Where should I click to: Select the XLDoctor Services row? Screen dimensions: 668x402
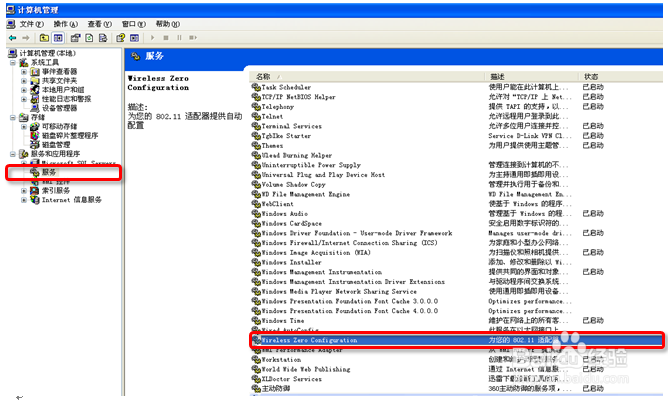pos(291,379)
